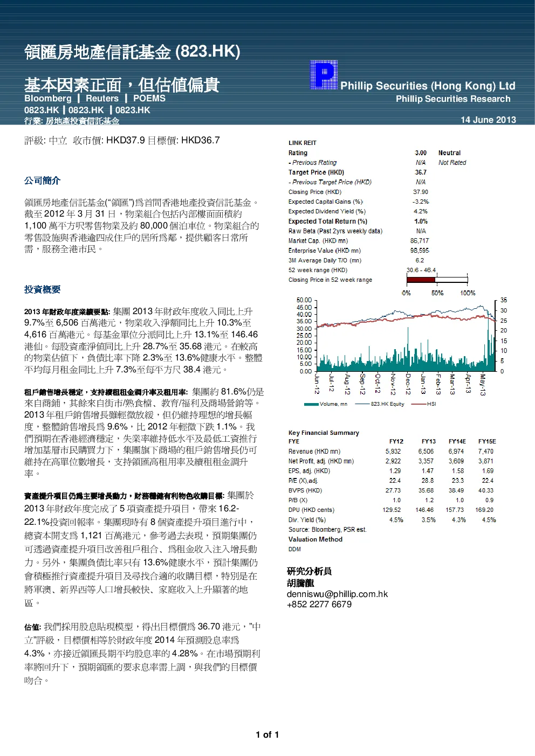The height and width of the screenshot is (756, 535).
Task: Click the 行業: 房地產投資信託基金 line
Action: pyautogui.click(x=72, y=121)
